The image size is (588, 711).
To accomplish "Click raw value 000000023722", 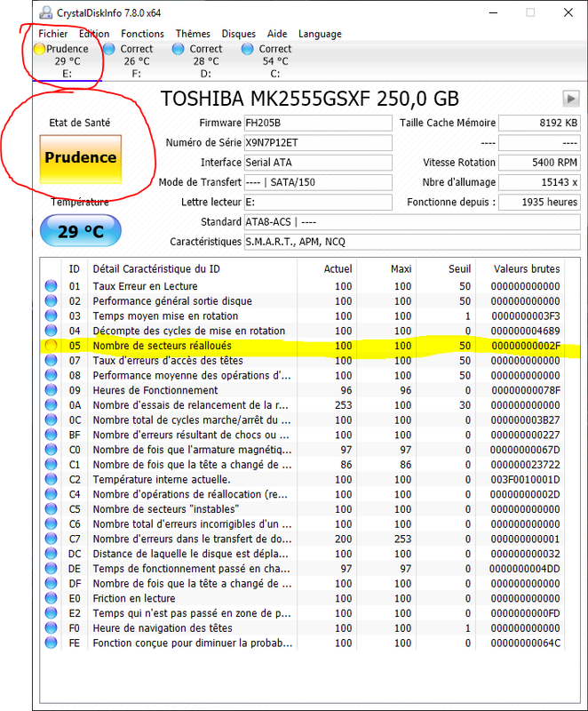I will coord(525,464).
